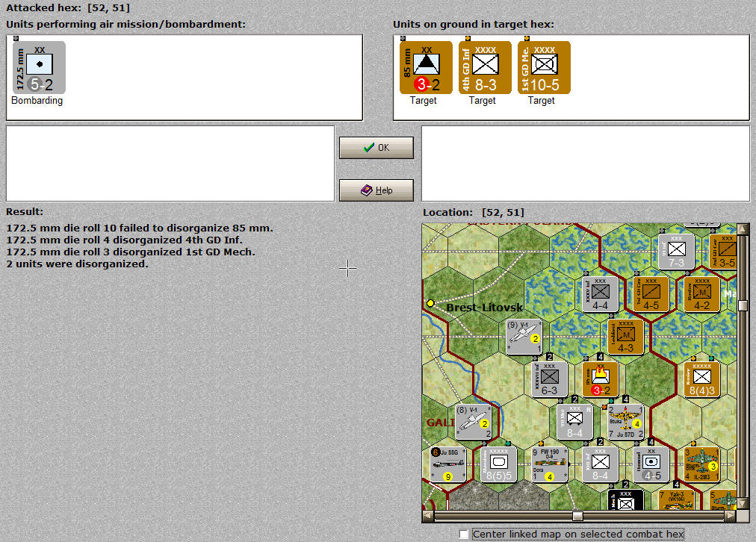Select the 7-3 infantry counter
The height and width of the screenshot is (542, 756).
coord(677,252)
